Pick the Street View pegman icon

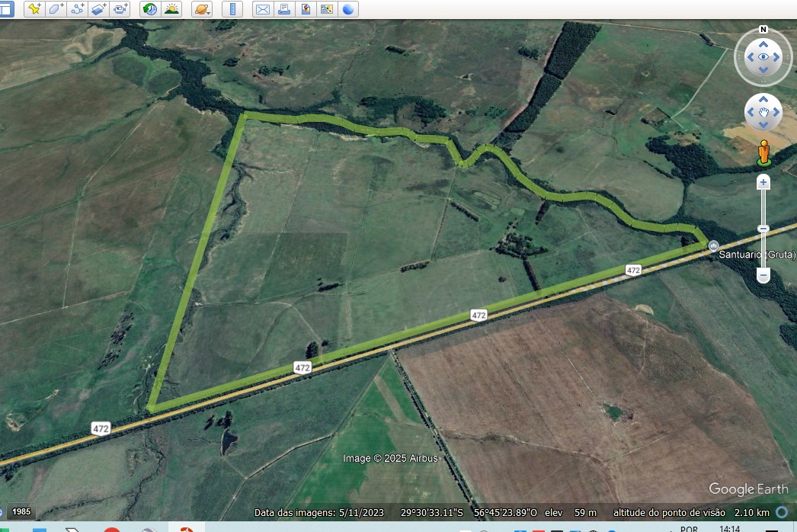(763, 153)
